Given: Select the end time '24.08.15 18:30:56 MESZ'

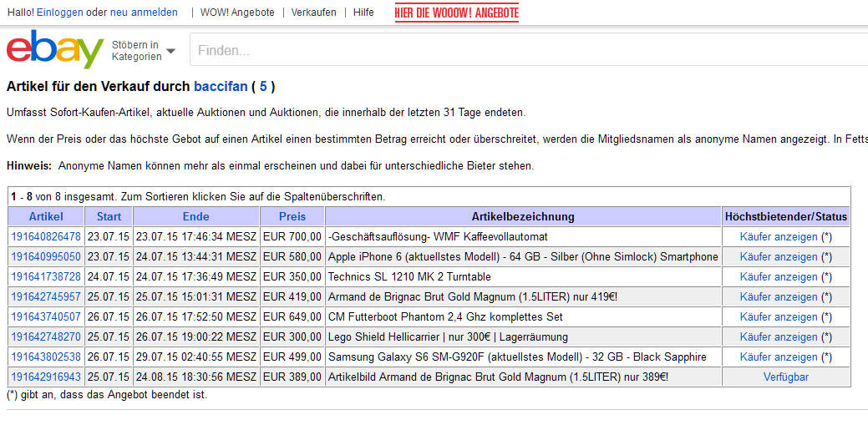Looking at the screenshot, I should [x=196, y=377].
